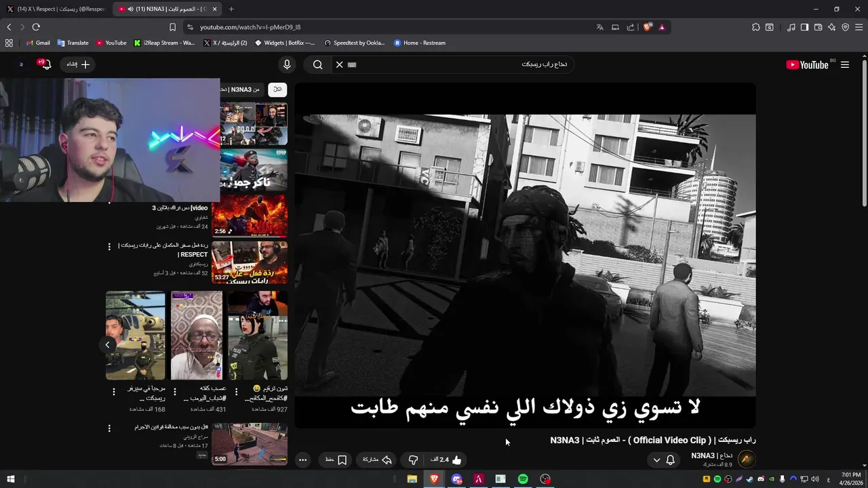Screen dimensions: 868x488
Task: Go back using browser back arrow
Action: click(9, 27)
